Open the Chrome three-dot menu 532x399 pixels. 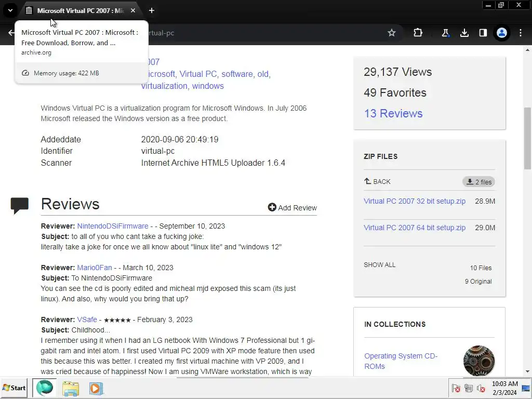click(521, 33)
